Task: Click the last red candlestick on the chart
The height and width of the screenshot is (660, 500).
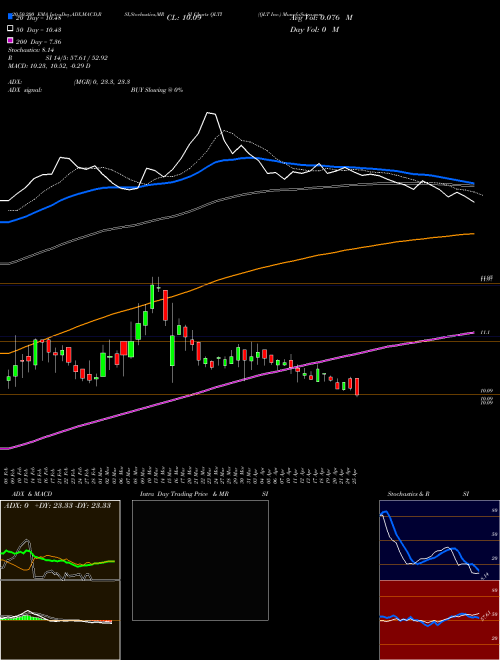Action: pyautogui.click(x=357, y=386)
